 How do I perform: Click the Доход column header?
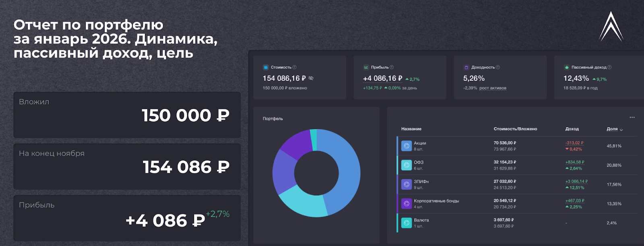click(x=572, y=129)
